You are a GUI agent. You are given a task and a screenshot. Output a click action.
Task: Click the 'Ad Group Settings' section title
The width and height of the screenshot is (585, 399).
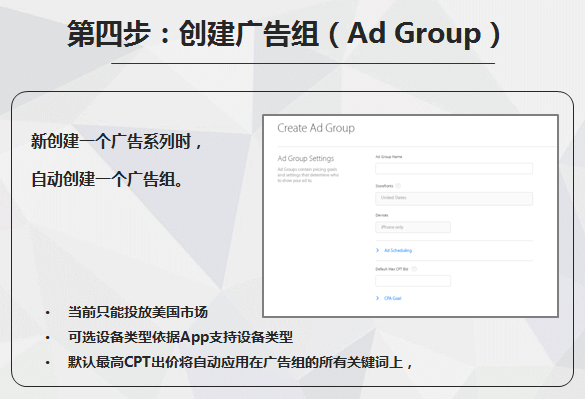pyautogui.click(x=306, y=159)
